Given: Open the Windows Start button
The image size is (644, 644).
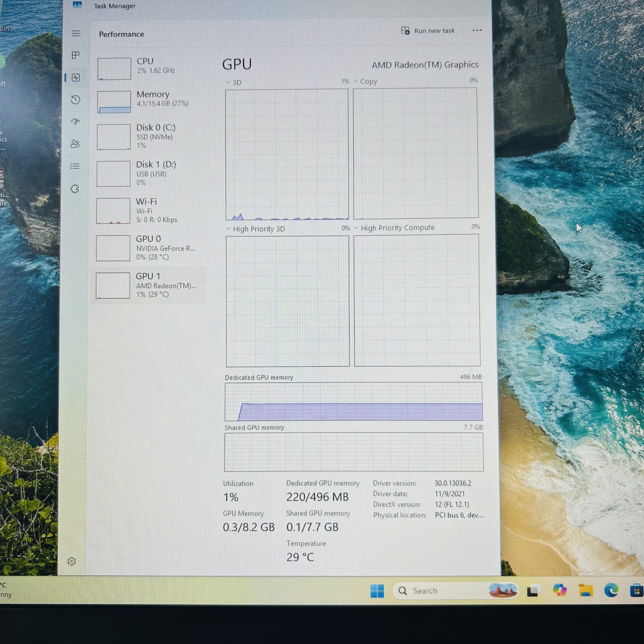Looking at the screenshot, I should [x=377, y=591].
